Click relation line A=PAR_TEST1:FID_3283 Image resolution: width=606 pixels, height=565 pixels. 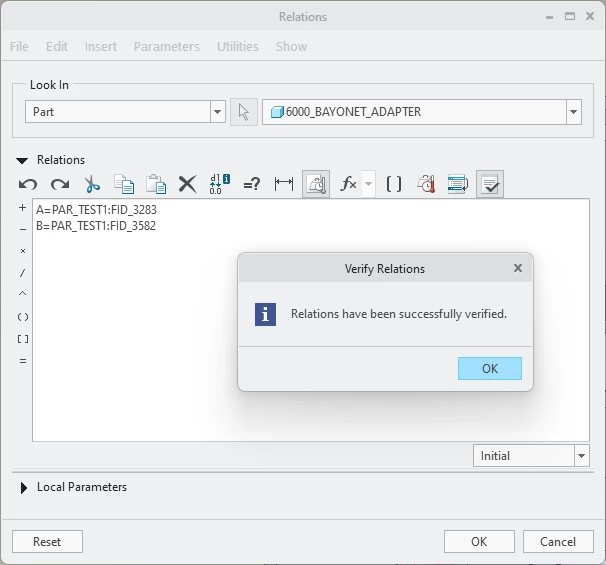(x=96, y=210)
